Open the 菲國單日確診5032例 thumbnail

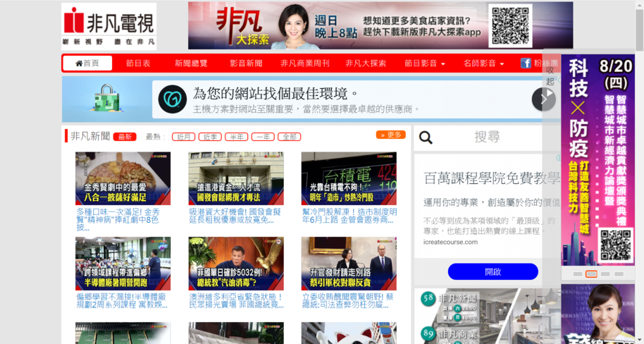(x=236, y=264)
